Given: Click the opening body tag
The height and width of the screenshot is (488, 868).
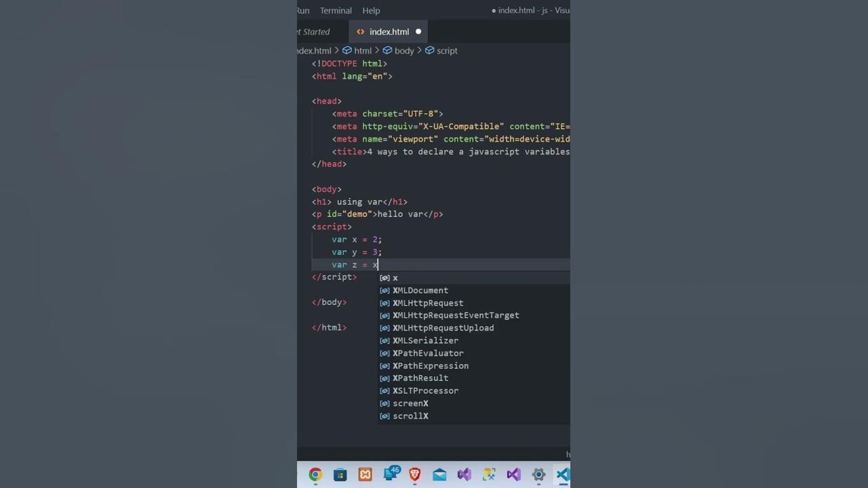Looking at the screenshot, I should click(327, 189).
